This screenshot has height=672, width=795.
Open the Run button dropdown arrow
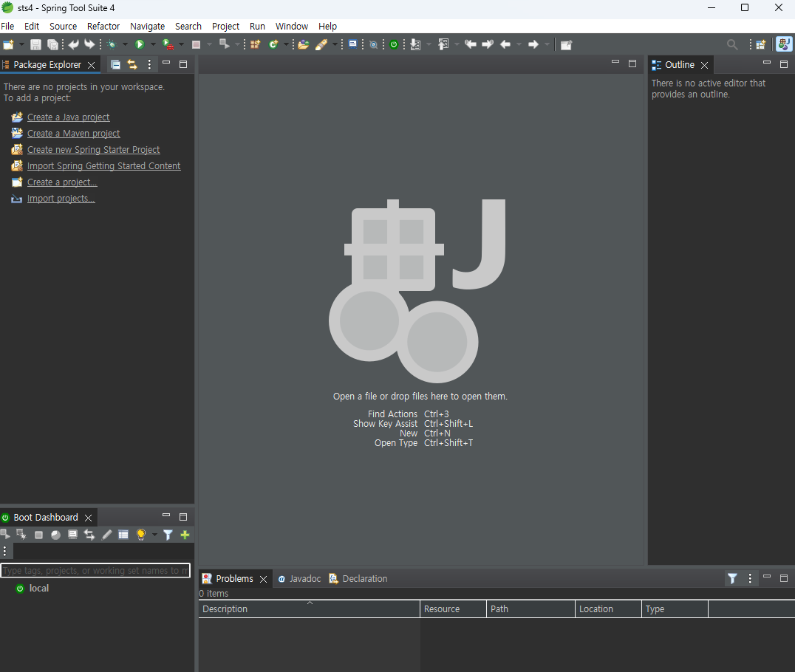click(x=153, y=44)
